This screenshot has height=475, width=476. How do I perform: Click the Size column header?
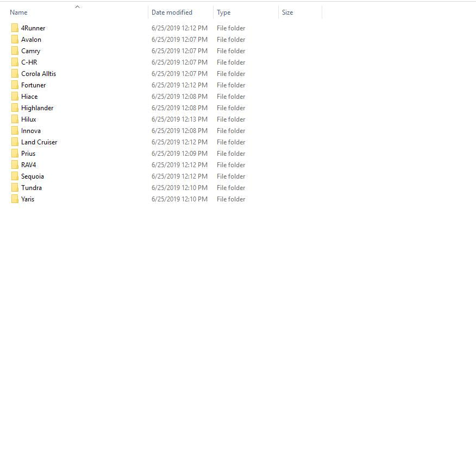[287, 12]
